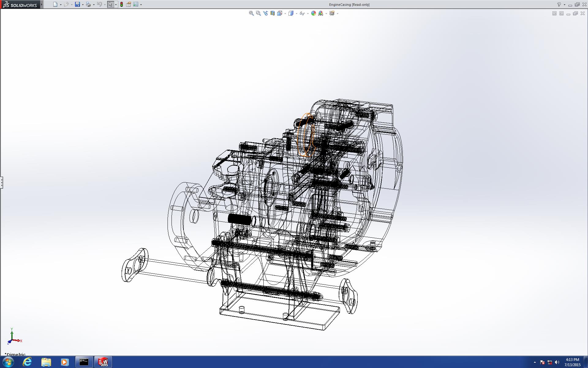Activate Section View tool

pyautogui.click(x=272, y=13)
